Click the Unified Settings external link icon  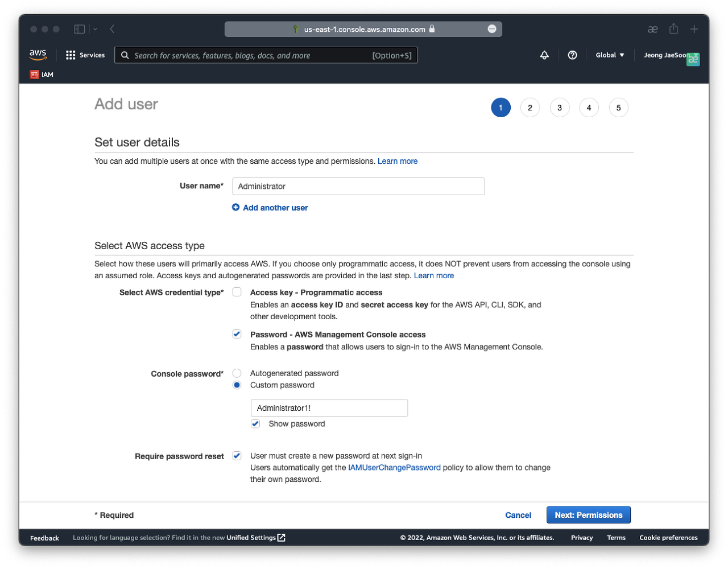[x=281, y=538]
